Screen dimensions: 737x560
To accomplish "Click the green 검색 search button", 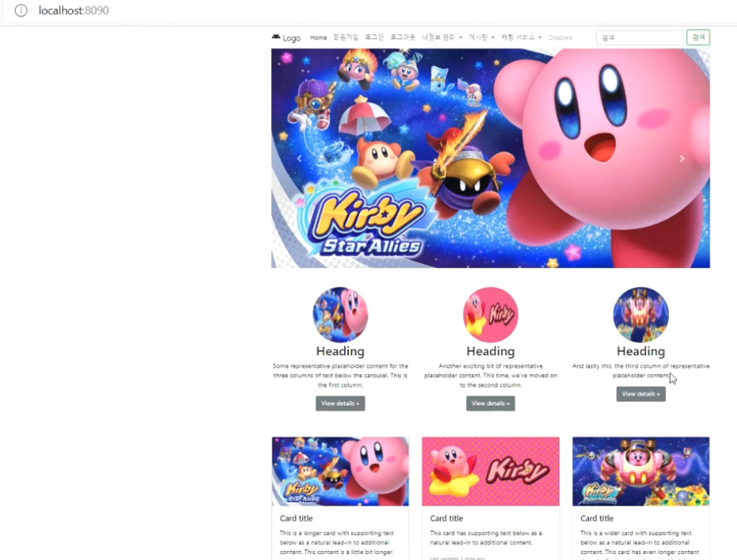I will point(698,37).
